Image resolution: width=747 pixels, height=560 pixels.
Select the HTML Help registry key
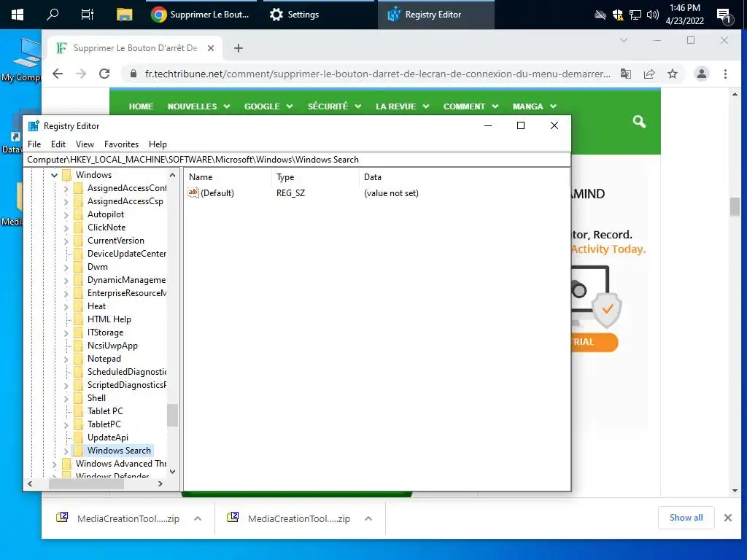point(109,319)
